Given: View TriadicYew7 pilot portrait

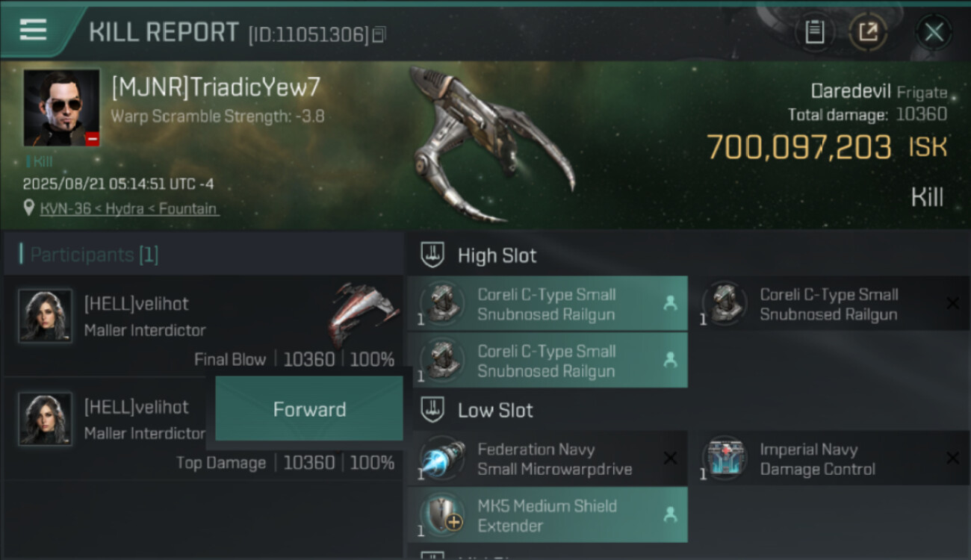Looking at the screenshot, I should pos(62,108).
